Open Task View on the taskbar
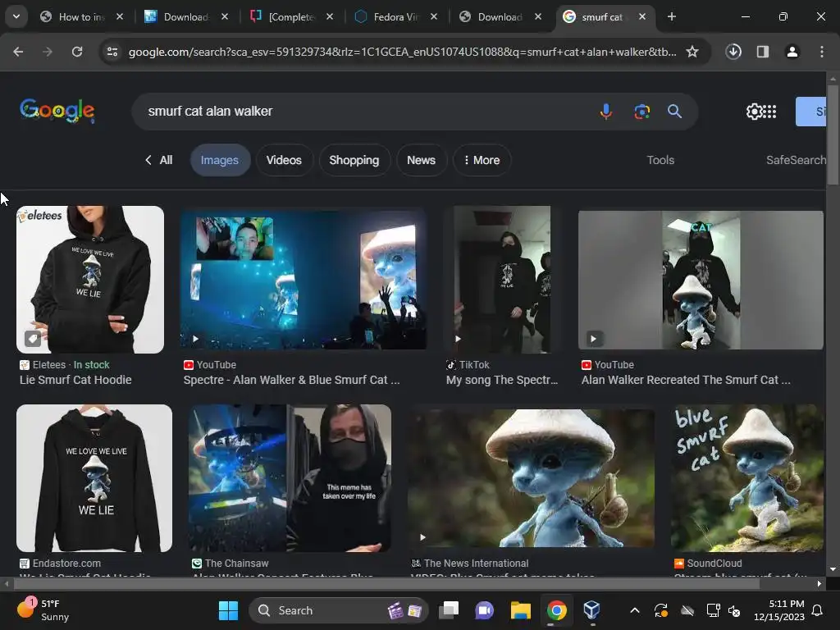 pyautogui.click(x=449, y=610)
